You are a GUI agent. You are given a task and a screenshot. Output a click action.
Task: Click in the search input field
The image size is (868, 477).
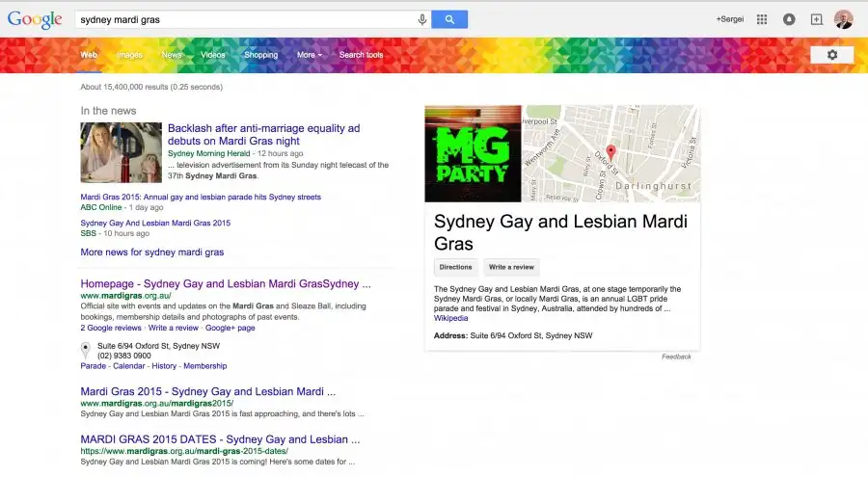[246, 19]
